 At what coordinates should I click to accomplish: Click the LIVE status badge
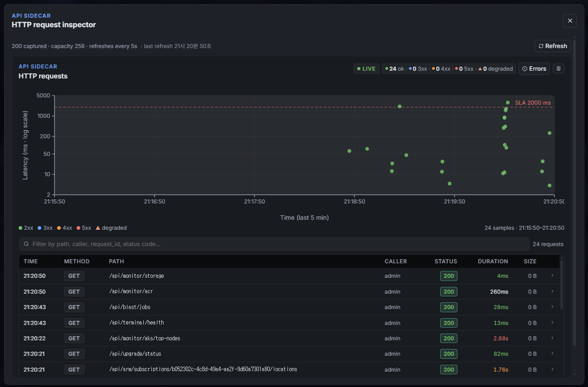pos(366,69)
